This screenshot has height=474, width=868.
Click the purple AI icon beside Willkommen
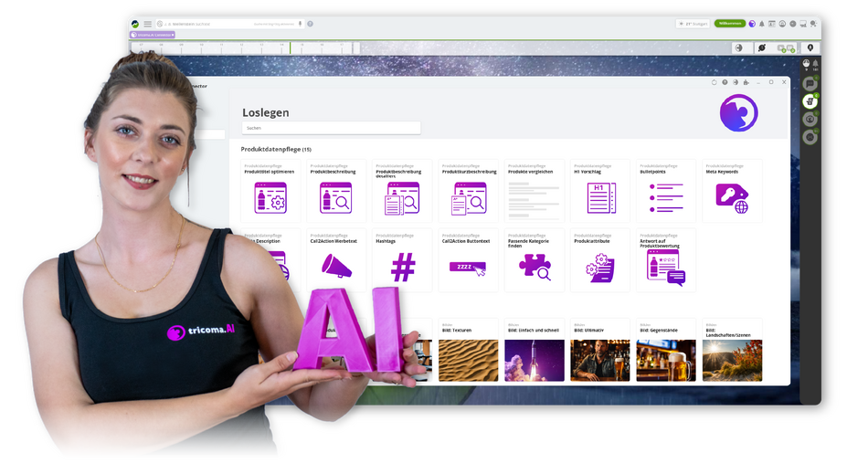[752, 24]
